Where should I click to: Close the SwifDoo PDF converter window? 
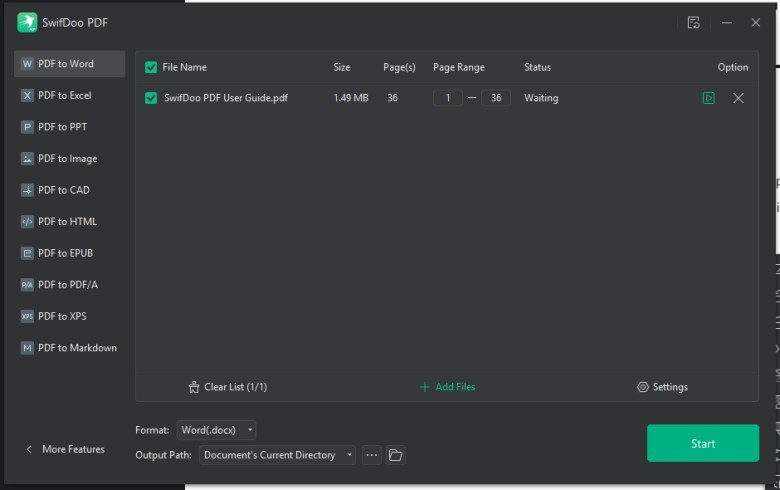click(756, 22)
